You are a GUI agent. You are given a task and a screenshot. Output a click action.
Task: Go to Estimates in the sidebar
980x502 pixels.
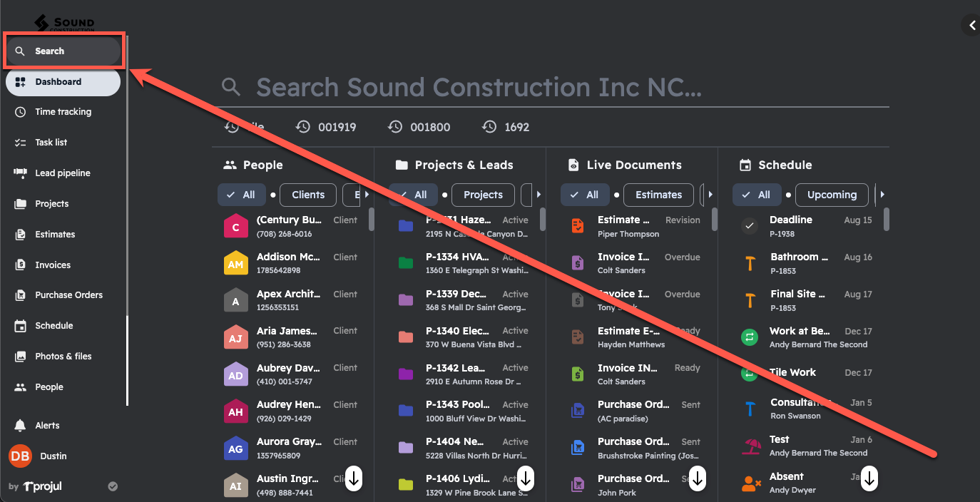[55, 235]
